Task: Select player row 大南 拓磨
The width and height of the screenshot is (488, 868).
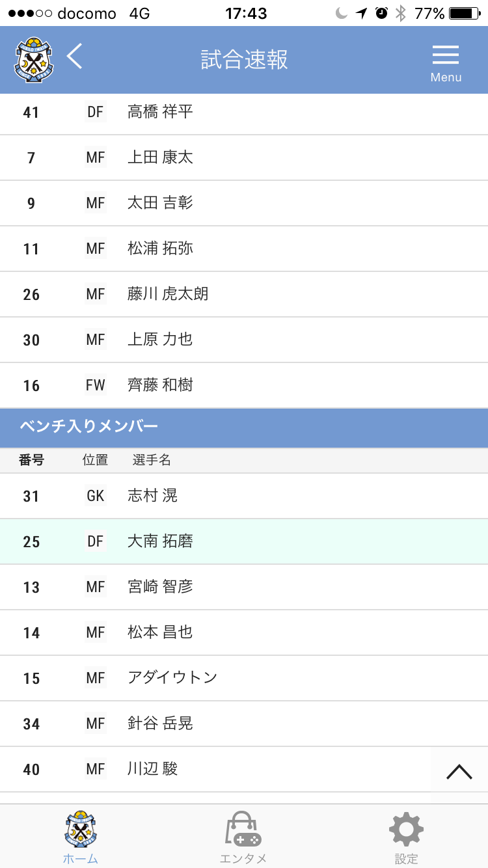Action: [244, 541]
